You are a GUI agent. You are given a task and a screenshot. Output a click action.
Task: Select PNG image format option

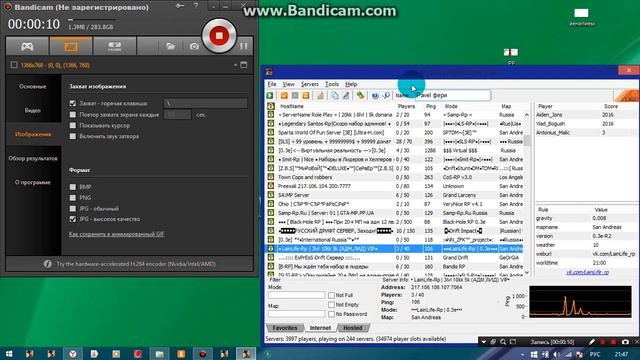click(x=73, y=198)
